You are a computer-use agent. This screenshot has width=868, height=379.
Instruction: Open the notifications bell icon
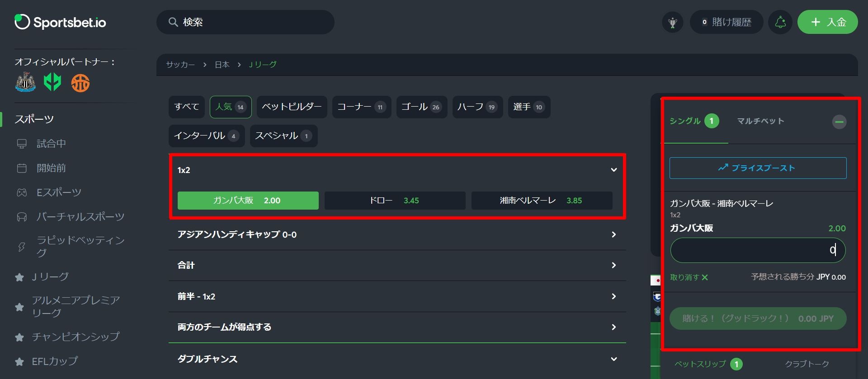pos(780,22)
